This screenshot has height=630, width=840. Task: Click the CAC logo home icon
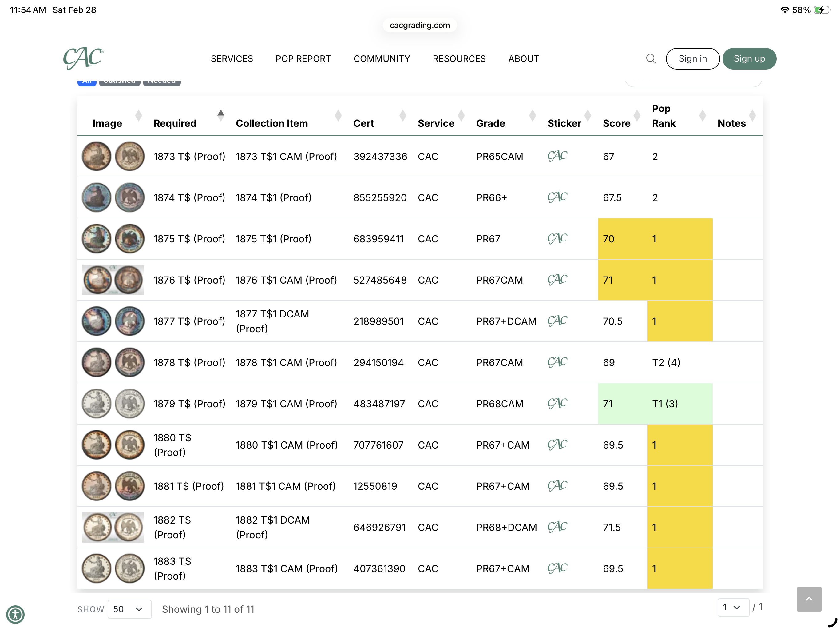[83, 58]
